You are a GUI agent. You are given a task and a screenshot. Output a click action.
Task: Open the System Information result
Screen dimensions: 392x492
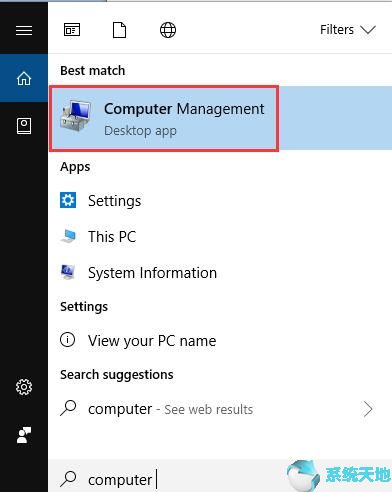220,273
